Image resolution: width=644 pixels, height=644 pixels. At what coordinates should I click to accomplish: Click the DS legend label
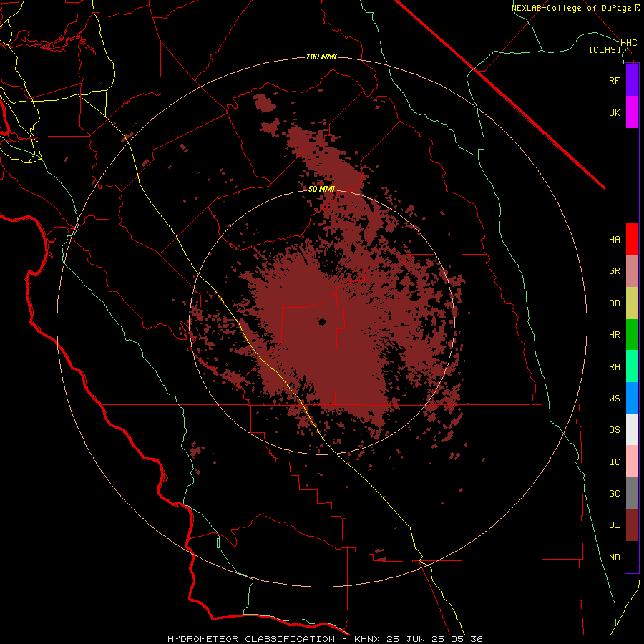tap(614, 430)
